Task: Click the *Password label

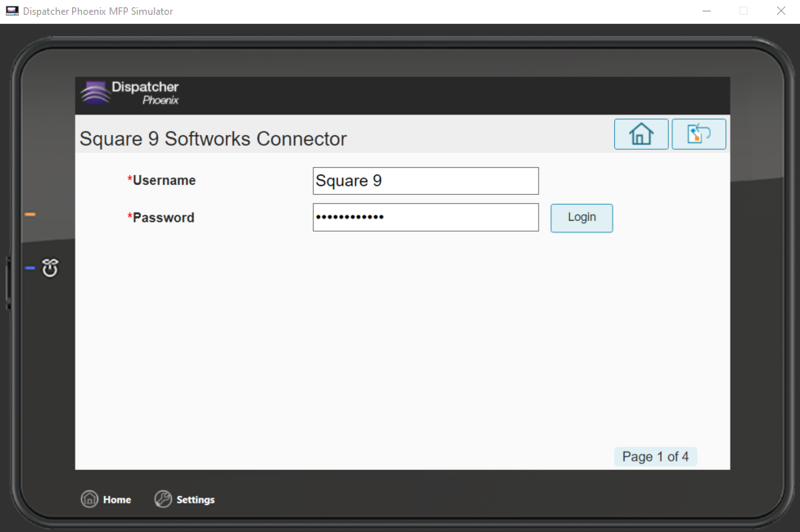Action: [160, 218]
